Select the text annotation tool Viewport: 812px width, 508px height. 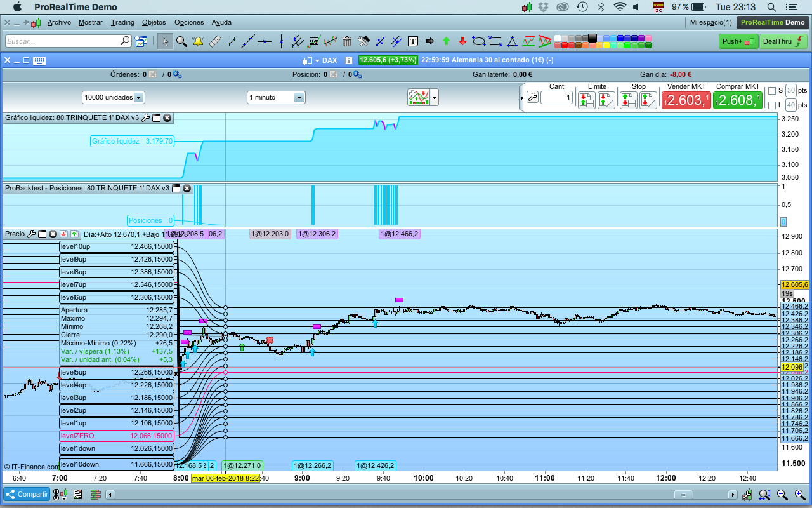[x=413, y=41]
